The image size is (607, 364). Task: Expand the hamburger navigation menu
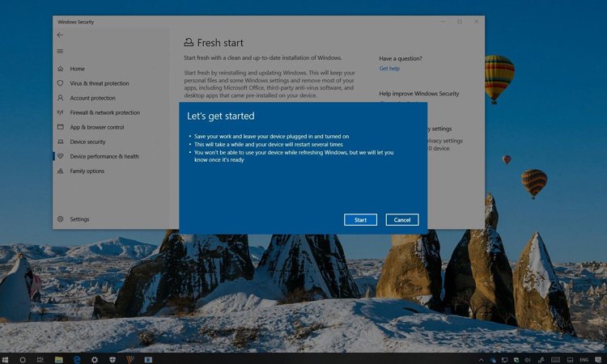coord(60,51)
